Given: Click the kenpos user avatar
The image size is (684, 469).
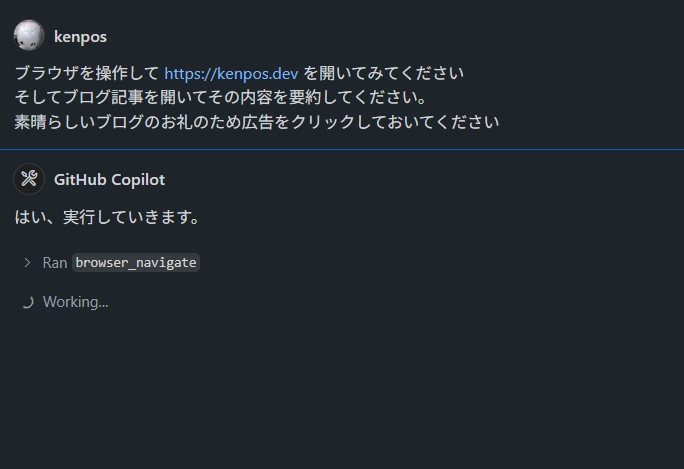Looking at the screenshot, I should coord(29,35).
